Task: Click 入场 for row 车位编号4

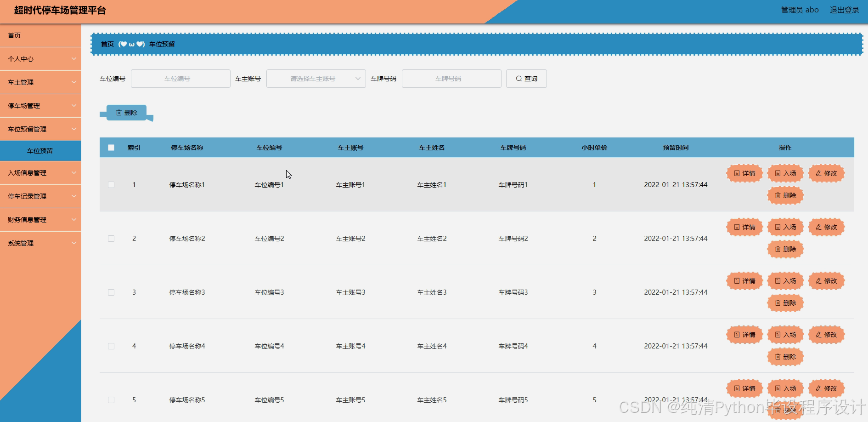Action: click(785, 335)
